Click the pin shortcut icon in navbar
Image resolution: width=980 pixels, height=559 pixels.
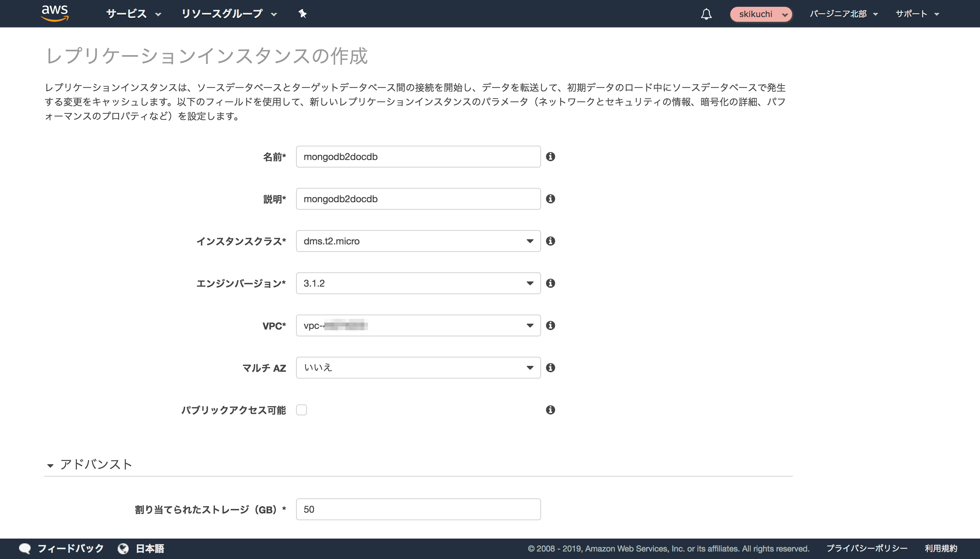click(303, 13)
